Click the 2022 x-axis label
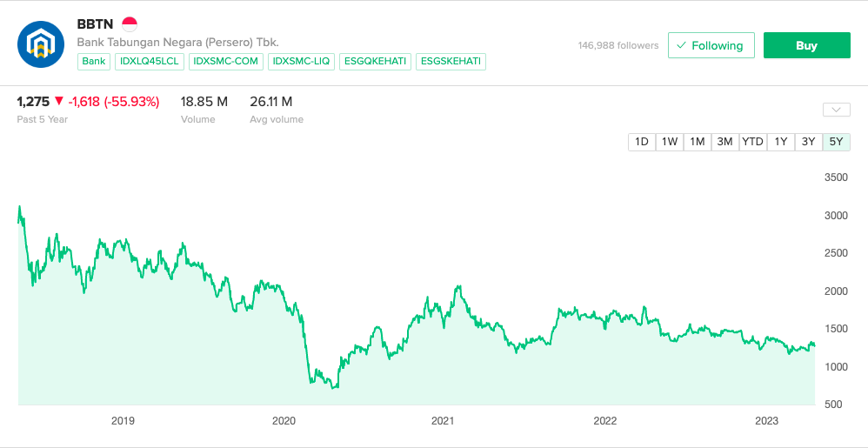Image resolution: width=868 pixels, height=448 pixels. (605, 421)
